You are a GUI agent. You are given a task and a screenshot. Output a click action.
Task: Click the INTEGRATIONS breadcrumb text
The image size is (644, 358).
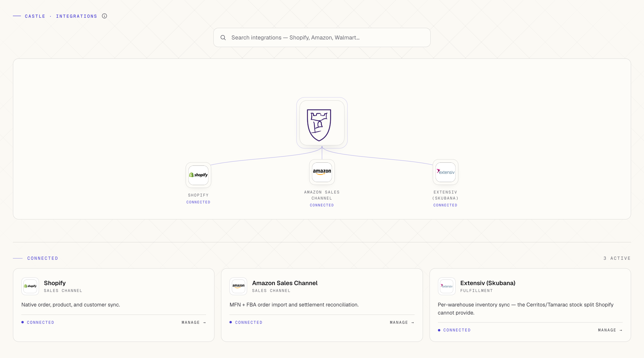(x=76, y=16)
